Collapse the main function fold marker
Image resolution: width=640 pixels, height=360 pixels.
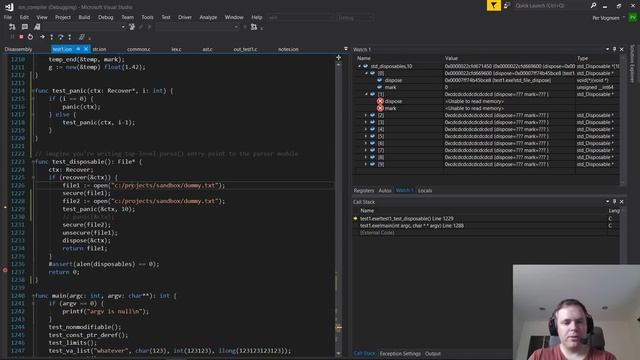[33, 296]
